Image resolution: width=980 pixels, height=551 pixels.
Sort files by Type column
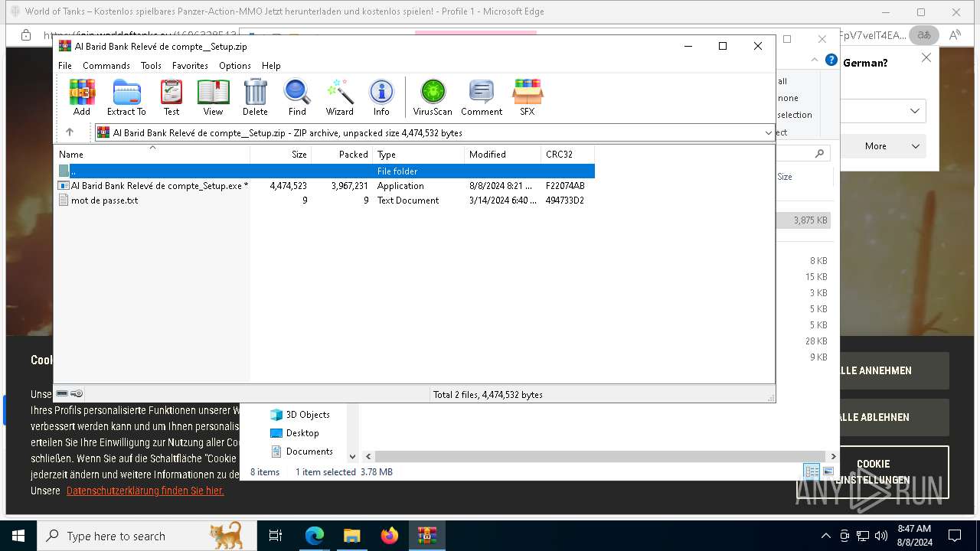418,154
